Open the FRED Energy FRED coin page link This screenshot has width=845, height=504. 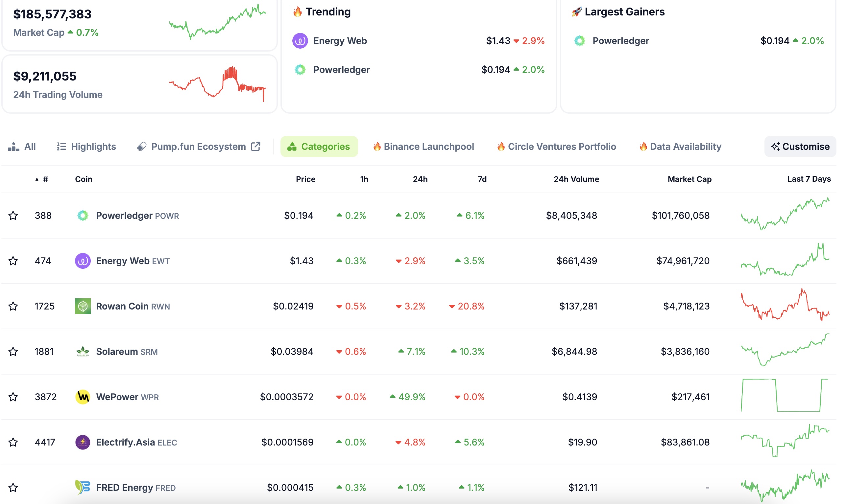point(136,487)
